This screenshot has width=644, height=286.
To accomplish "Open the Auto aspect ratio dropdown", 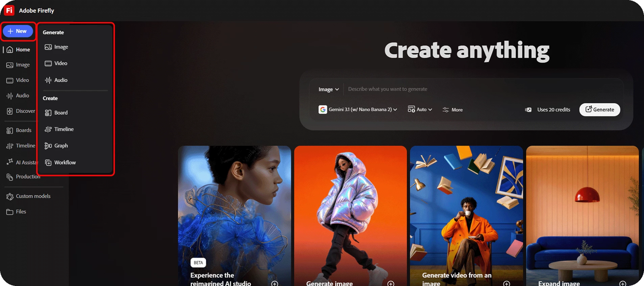I will (420, 110).
